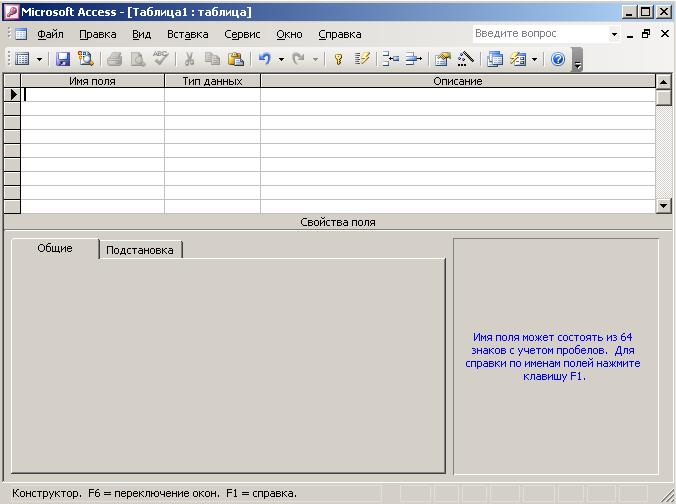Click the Введите вопрос help search box
Viewport: 676px width, 504px height.
click(541, 34)
